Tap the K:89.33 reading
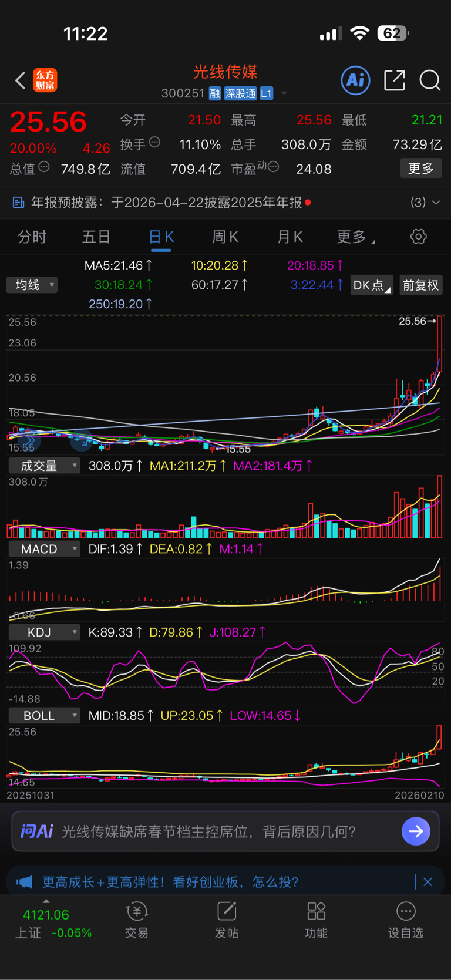Viewport: 451px width, 980px height. point(115,632)
